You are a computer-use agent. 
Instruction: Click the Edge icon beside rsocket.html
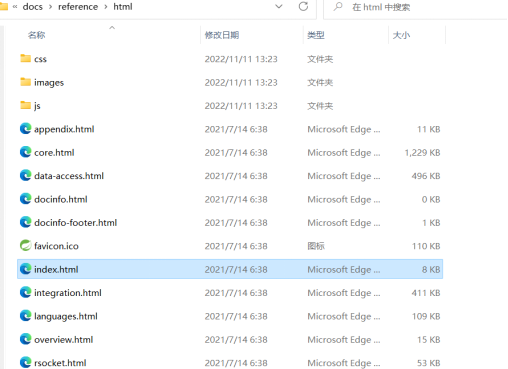(25, 362)
